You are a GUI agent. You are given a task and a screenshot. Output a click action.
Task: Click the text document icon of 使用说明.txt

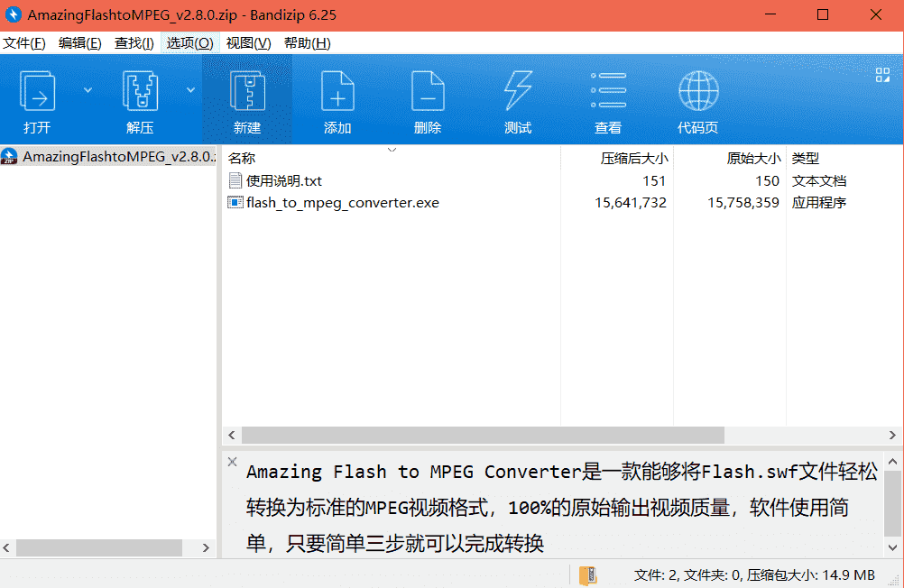[235, 181]
